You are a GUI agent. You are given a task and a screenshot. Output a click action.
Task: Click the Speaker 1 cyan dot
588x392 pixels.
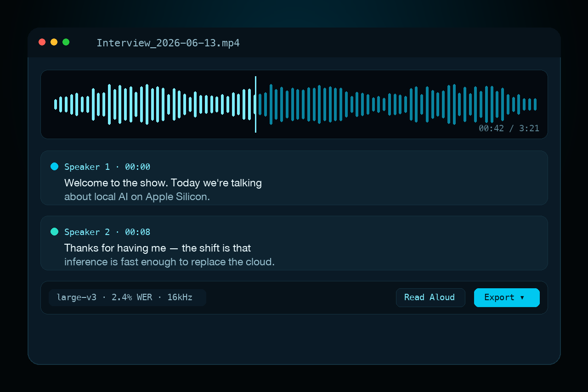tap(55, 167)
